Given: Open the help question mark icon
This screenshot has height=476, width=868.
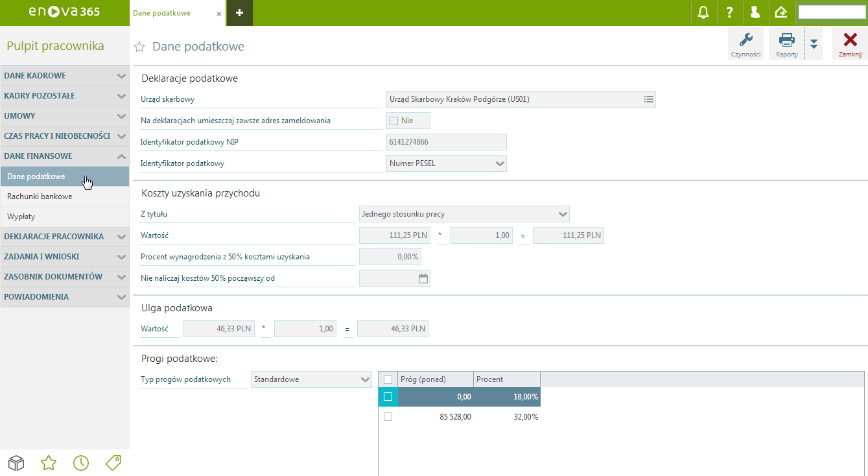Looking at the screenshot, I should (729, 12).
